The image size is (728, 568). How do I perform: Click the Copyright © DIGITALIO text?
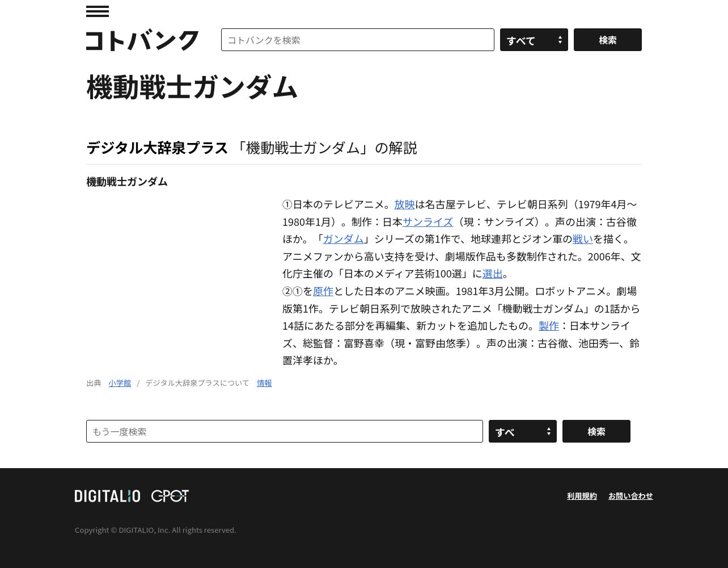(x=155, y=530)
